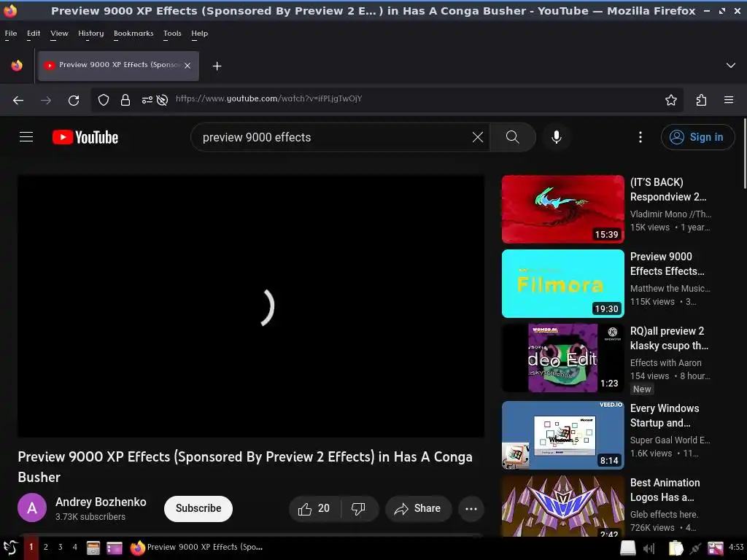Open the taskbar Firefox window entry
This screenshot has height=560, width=747.
coord(197,548)
